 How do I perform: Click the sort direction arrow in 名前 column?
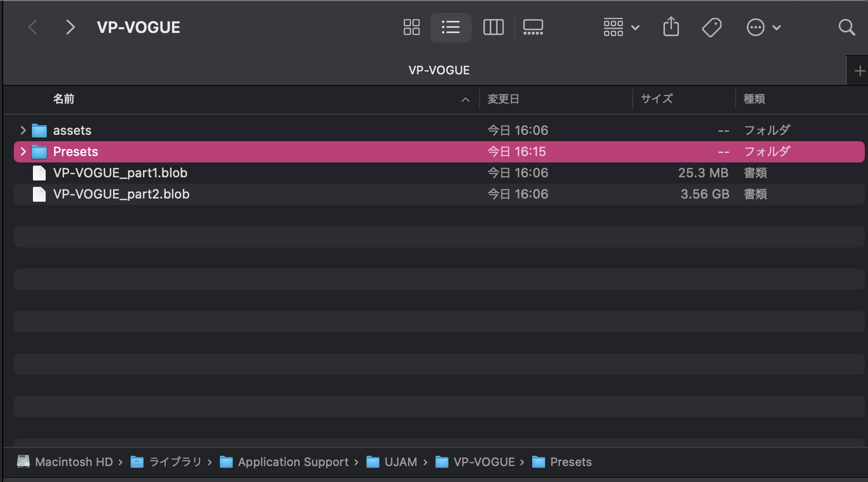coord(465,99)
